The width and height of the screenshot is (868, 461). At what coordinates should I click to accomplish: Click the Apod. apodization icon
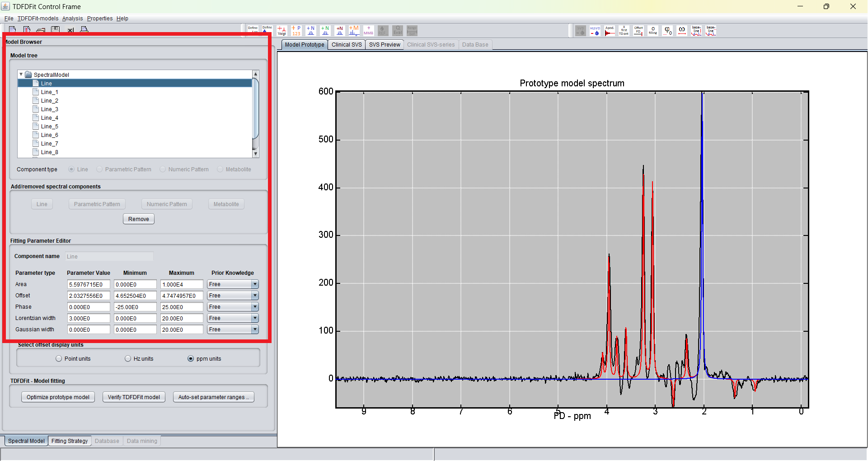tap(610, 30)
